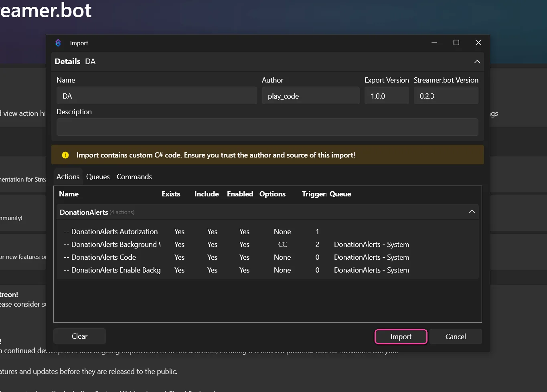The height and width of the screenshot is (392, 547).
Task: Click the Options column header
Action: (x=272, y=194)
